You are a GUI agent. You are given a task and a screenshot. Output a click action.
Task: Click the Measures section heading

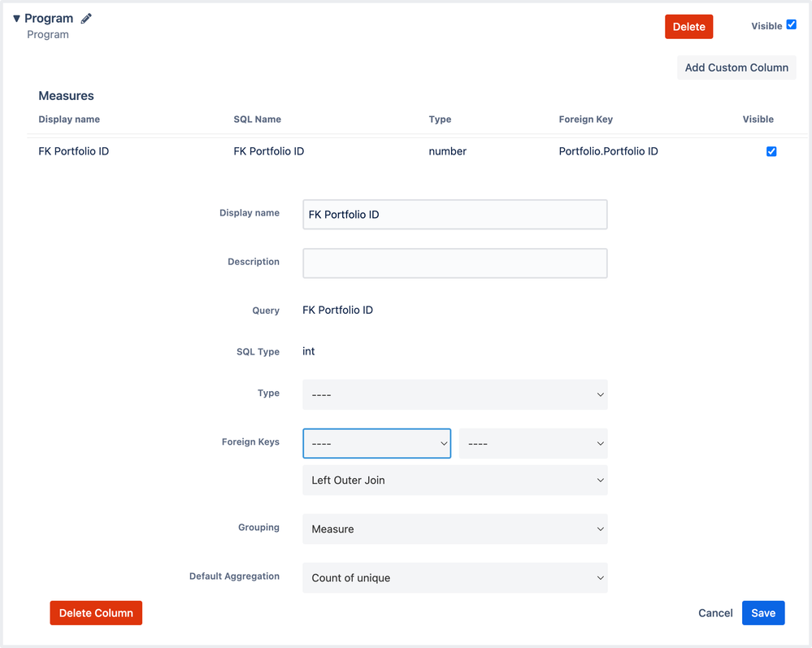pos(67,96)
